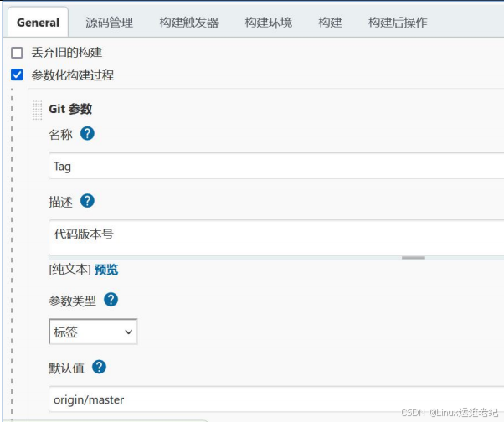Open help for 默认值 field

click(x=99, y=367)
